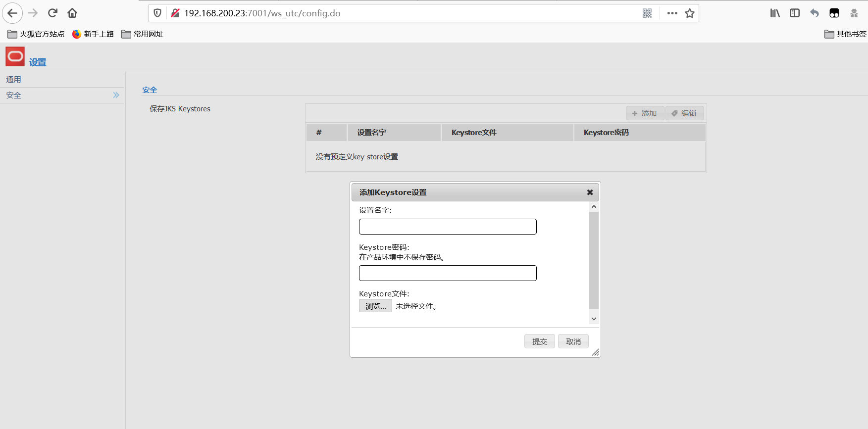Click 在产品环境中不保存密码 note

click(x=402, y=257)
